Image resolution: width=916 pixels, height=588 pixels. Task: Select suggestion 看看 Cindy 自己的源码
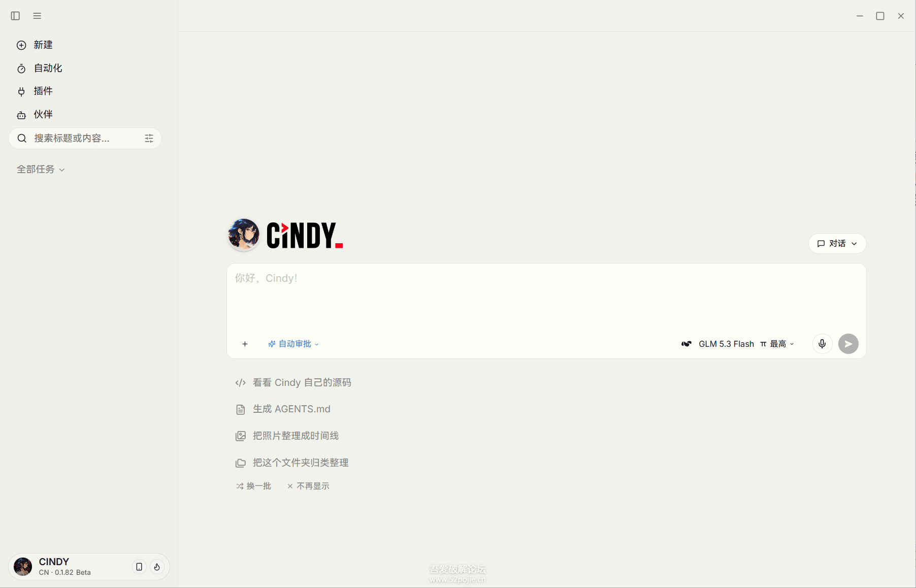tap(293, 382)
